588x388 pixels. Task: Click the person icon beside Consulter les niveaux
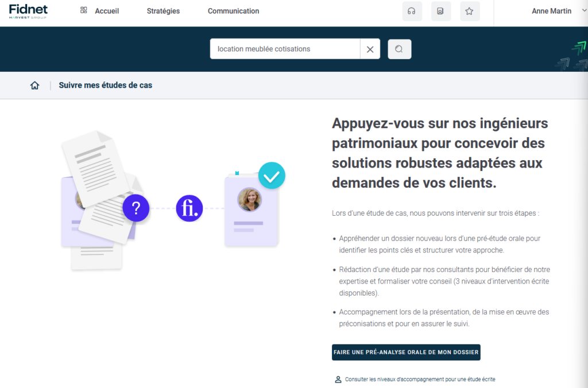coord(338,379)
